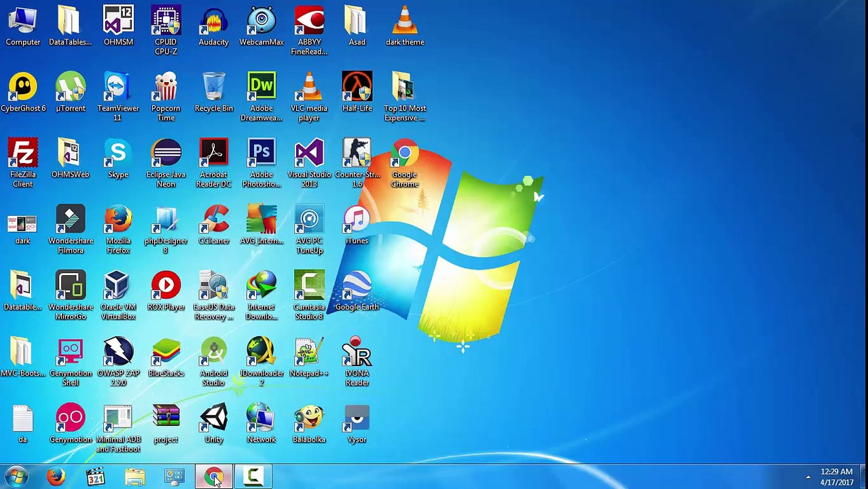The height and width of the screenshot is (489, 868).
Task: Select the Google Chrome desktop shortcut
Action: tap(405, 164)
